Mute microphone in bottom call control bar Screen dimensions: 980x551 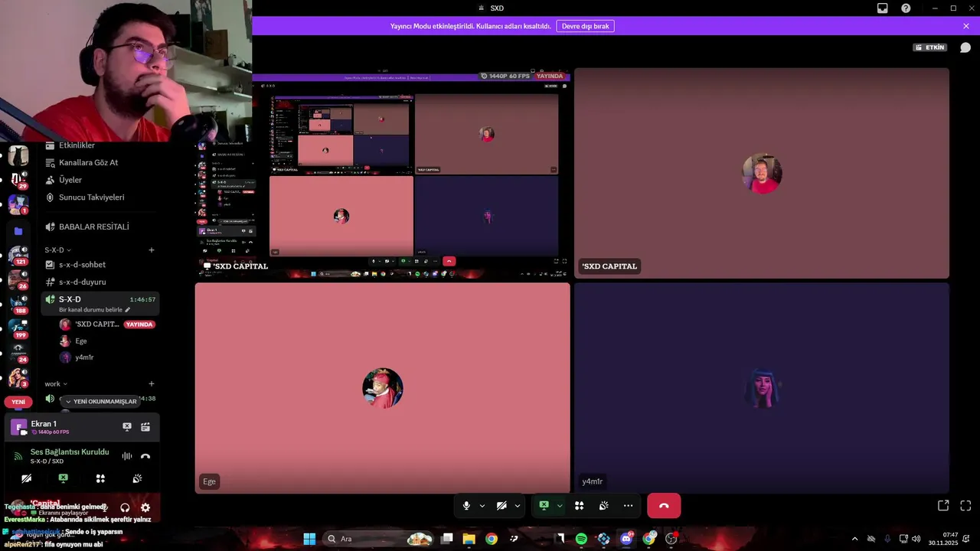pyautogui.click(x=466, y=506)
